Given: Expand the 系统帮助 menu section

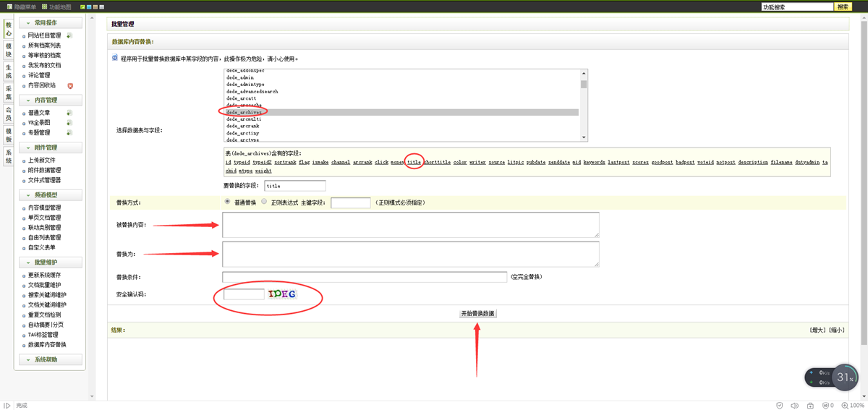Looking at the screenshot, I should [x=51, y=359].
